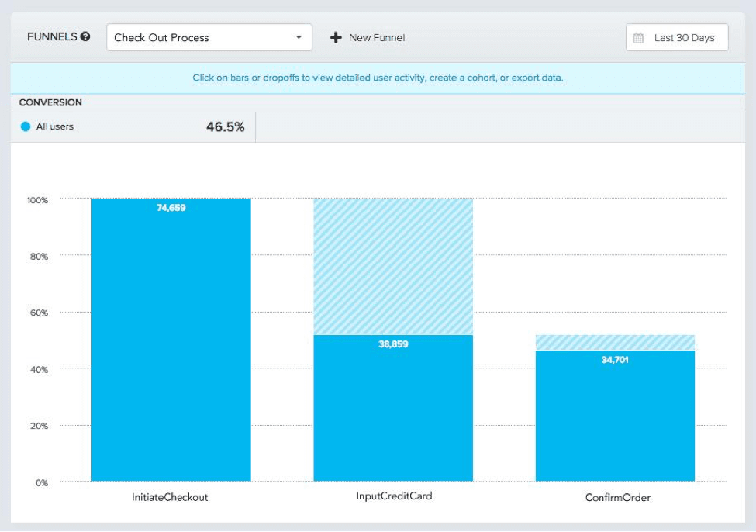The image size is (756, 532).
Task: Click the 34,701 count label
Action: [x=616, y=360]
